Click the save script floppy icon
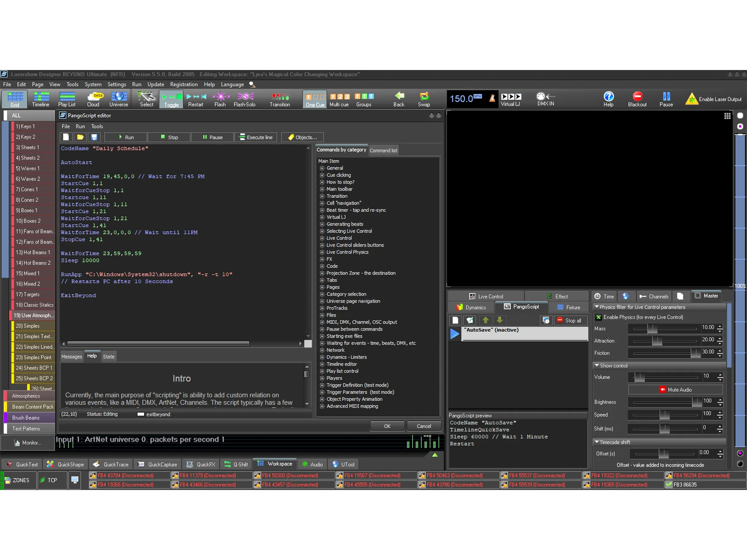Image resolution: width=747 pixels, height=560 pixels. [94, 137]
